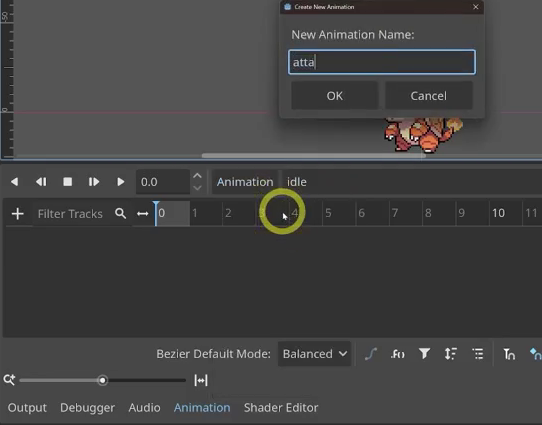This screenshot has width=542, height=425.
Task: Toggle group tracks by node icon
Action: (x=478, y=354)
